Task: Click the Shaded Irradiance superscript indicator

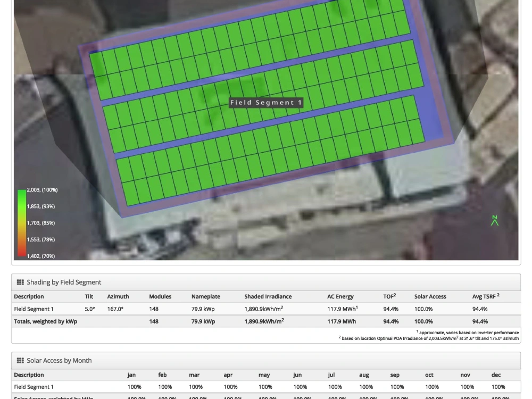Action: click(281, 306)
